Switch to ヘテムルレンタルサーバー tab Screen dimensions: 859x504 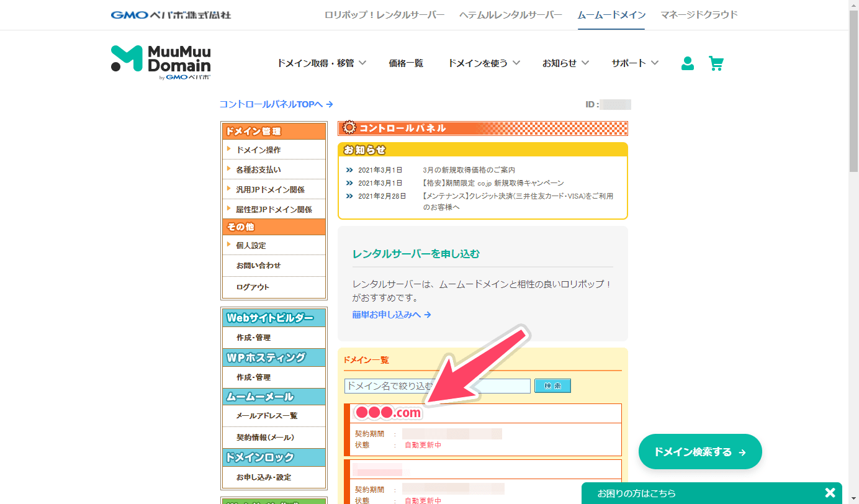pos(511,15)
